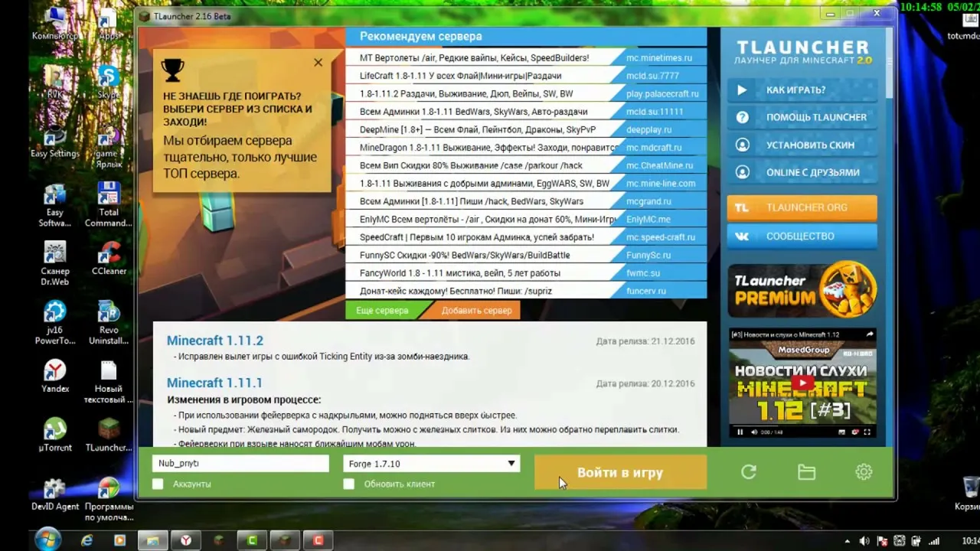This screenshot has width=980, height=551.
Task: Click the play icon beside "Как играть?"
Action: click(x=742, y=90)
